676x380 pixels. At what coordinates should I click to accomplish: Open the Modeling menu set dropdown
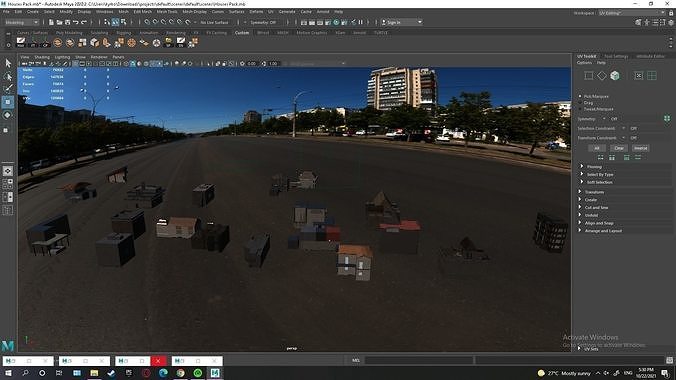(x=22, y=22)
